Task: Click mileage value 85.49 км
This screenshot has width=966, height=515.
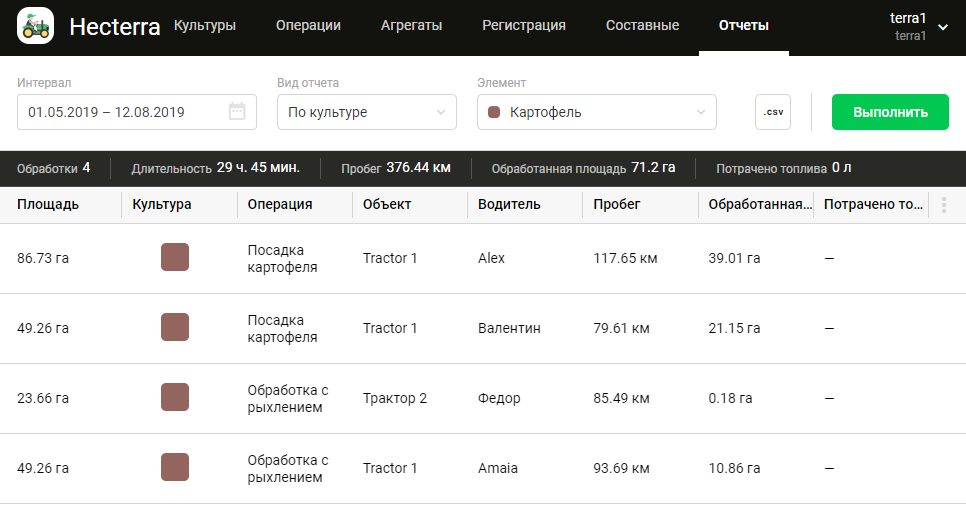Action: [x=621, y=398]
